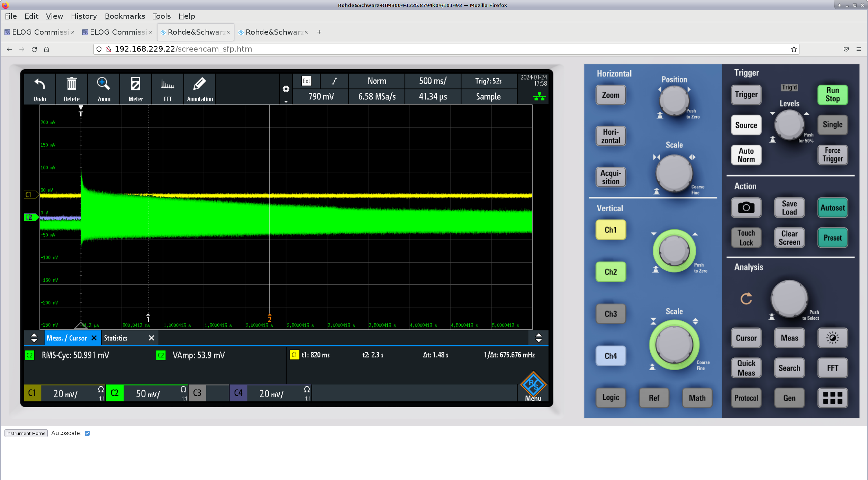
Task: Click the settings gear in toolbar
Action: 286,89
